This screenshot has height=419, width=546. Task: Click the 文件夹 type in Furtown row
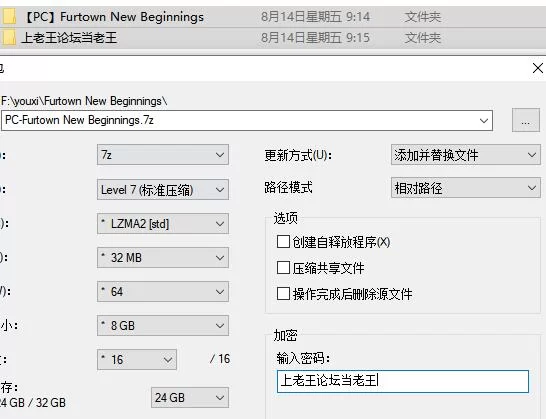pos(423,17)
